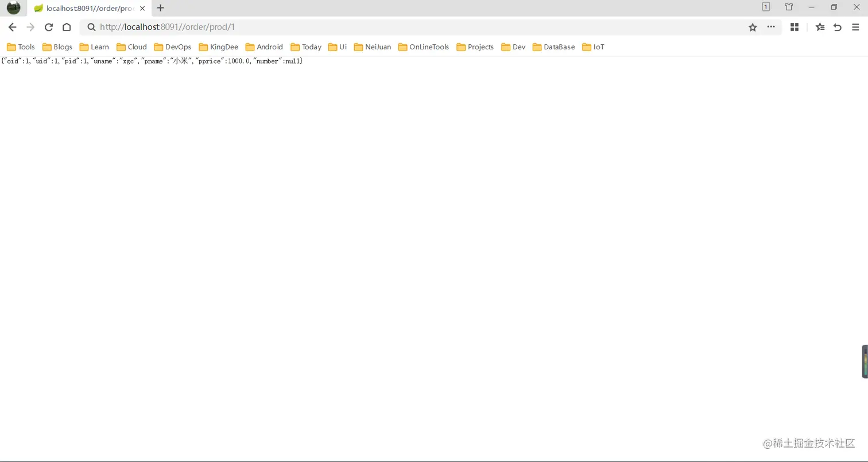Screen dimensions: 868x462
Task: Click the shirt skin icon in title bar
Action: click(789, 7)
